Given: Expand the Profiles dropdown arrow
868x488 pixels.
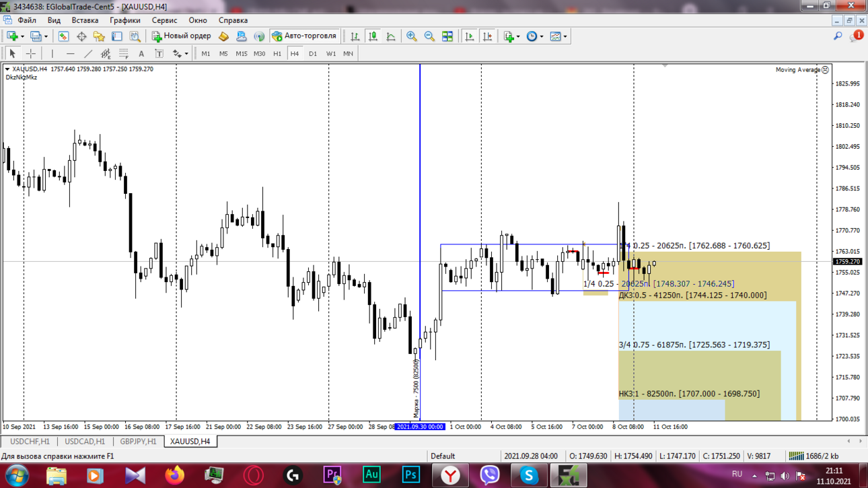Looking at the screenshot, I should point(46,36).
